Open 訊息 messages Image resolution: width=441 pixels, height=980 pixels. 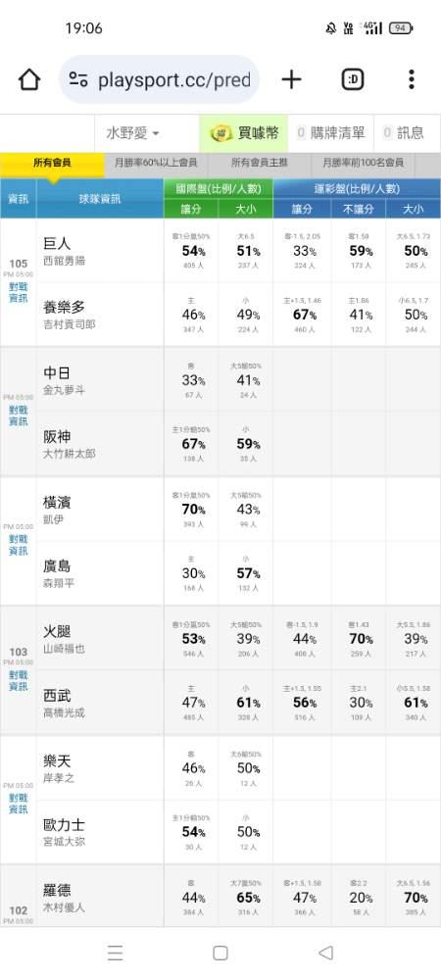tap(404, 132)
